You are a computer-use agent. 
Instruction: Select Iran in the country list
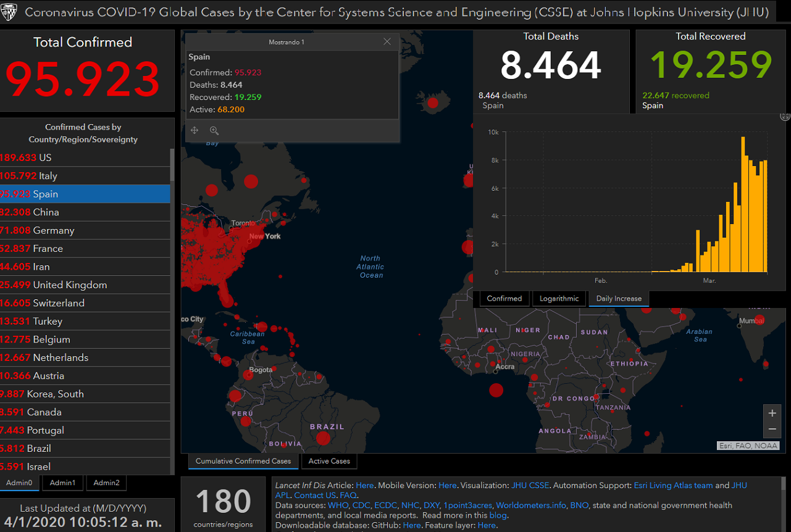point(85,267)
